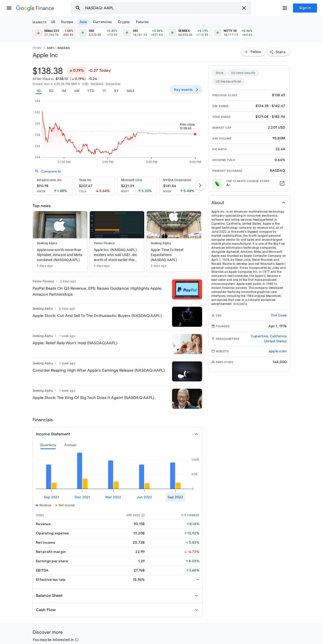The height and width of the screenshot is (644, 322).
Task: Click the SENSEX up-arrow icon
Action: coord(172,33)
